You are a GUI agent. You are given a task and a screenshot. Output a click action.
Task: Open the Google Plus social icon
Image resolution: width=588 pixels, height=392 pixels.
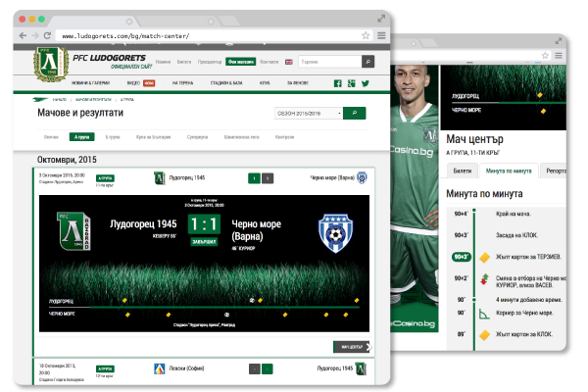click(352, 83)
